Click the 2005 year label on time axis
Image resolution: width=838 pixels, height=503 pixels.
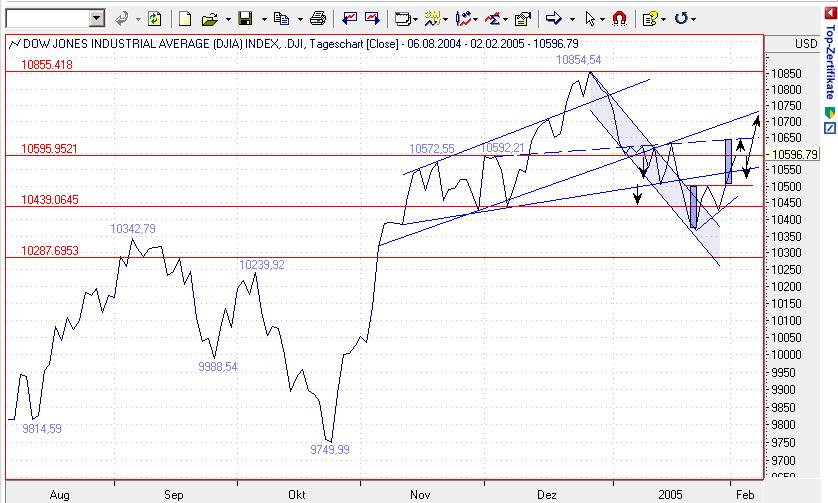click(670, 494)
